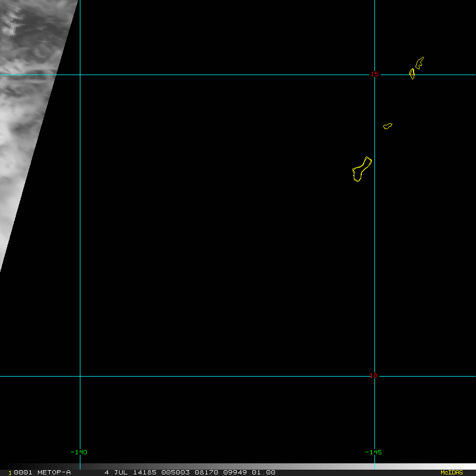476x476 pixels.
Task: Select the green -140 longitude label
Action: (x=79, y=452)
